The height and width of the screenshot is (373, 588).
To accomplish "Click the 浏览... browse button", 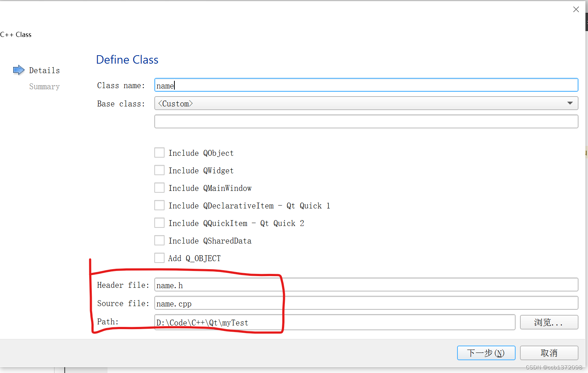I will pos(549,322).
